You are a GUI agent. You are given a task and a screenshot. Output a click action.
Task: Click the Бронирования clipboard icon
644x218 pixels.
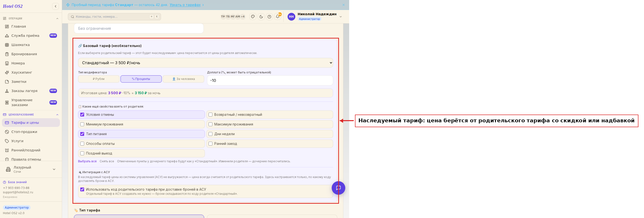pyautogui.click(x=7, y=54)
